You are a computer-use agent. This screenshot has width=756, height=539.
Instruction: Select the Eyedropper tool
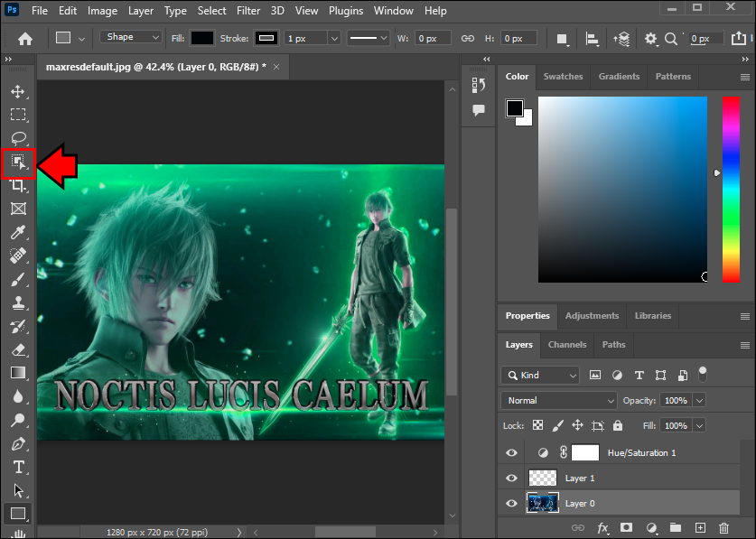17,232
